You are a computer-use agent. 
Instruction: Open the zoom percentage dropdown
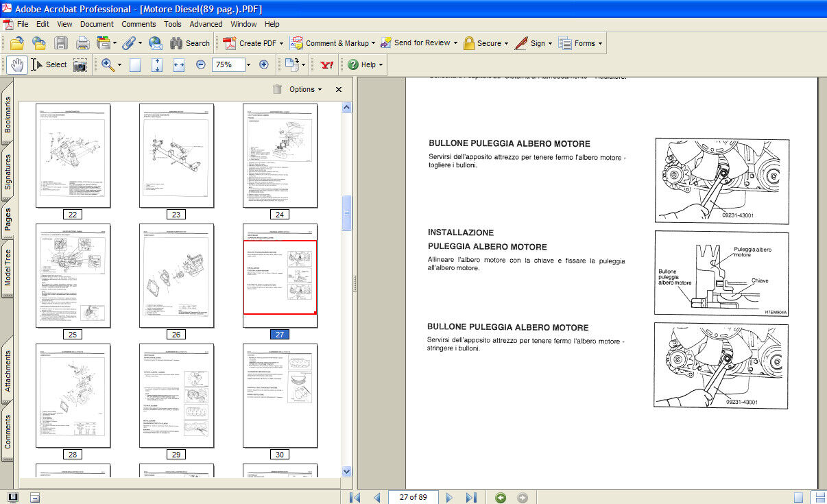[247, 64]
